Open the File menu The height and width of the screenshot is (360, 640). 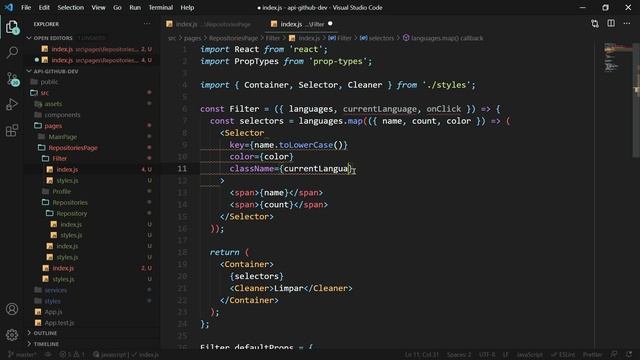[x=26, y=7]
